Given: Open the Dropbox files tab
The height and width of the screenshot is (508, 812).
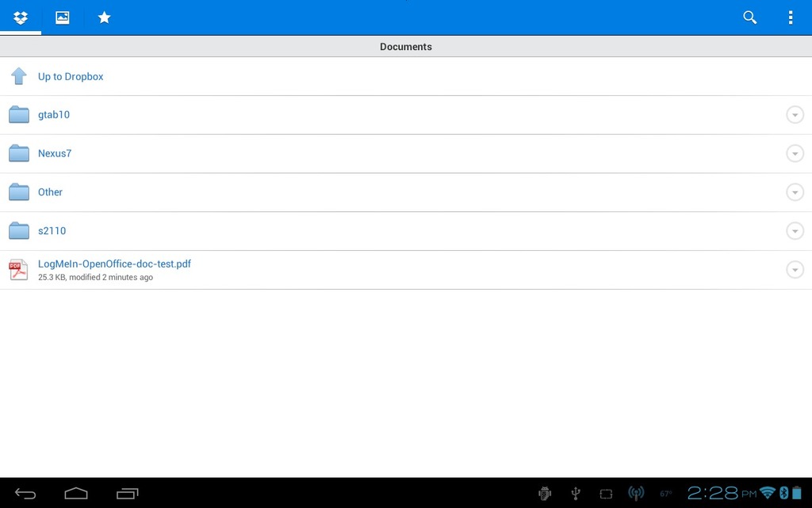Looking at the screenshot, I should pos(21,17).
